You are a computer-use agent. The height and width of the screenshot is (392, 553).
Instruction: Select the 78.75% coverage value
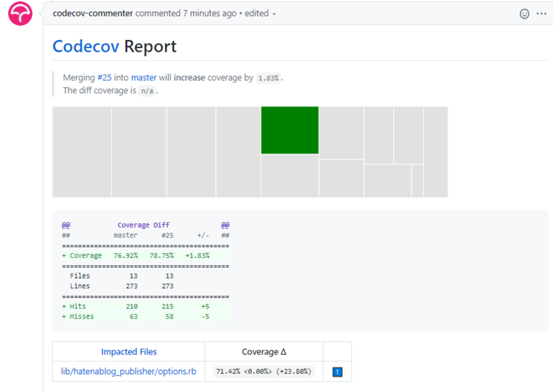tap(162, 255)
